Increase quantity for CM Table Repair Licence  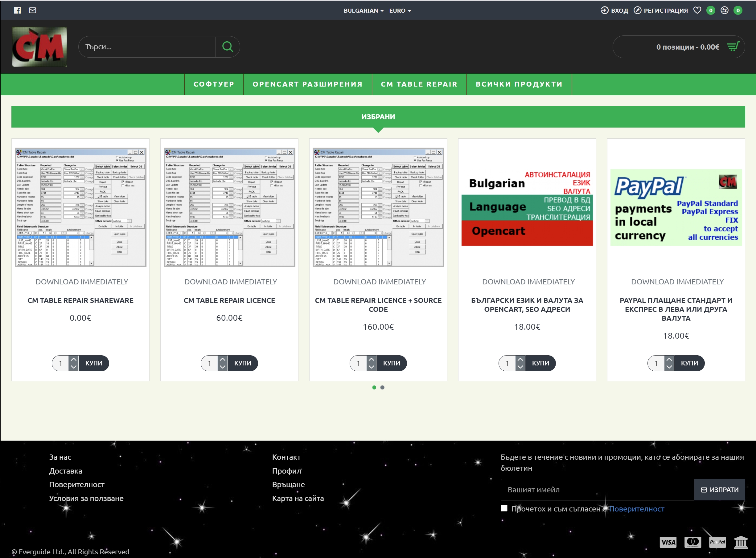222,359
